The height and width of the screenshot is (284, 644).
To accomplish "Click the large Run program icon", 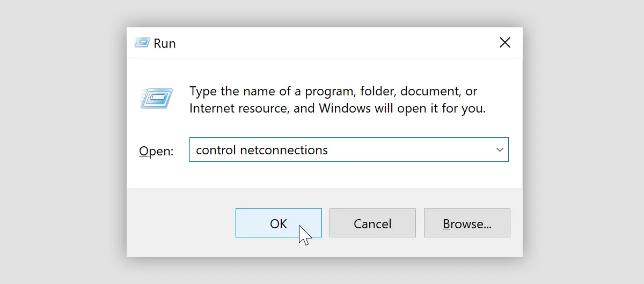I will click(x=156, y=99).
